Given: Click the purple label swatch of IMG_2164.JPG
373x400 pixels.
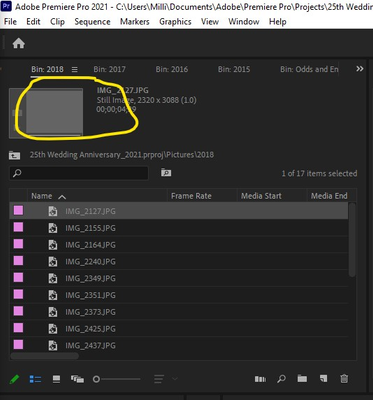Looking at the screenshot, I should click(18, 244).
